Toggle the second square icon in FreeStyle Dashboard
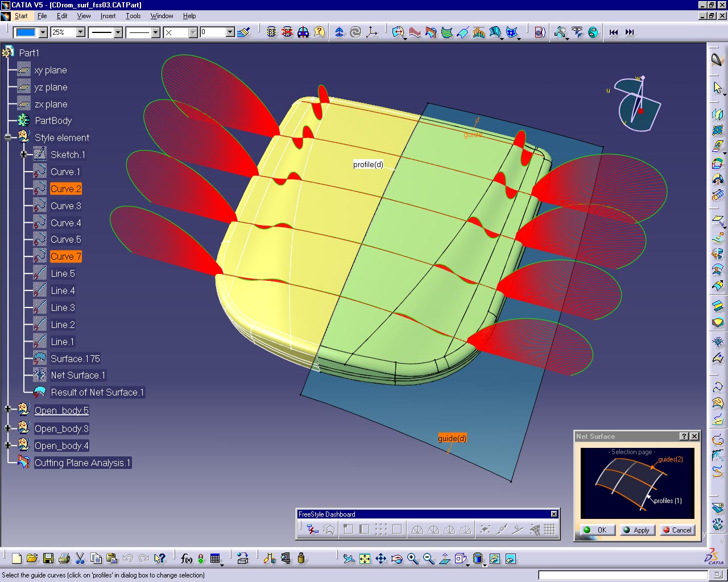Image resolution: width=728 pixels, height=582 pixels. tap(365, 530)
